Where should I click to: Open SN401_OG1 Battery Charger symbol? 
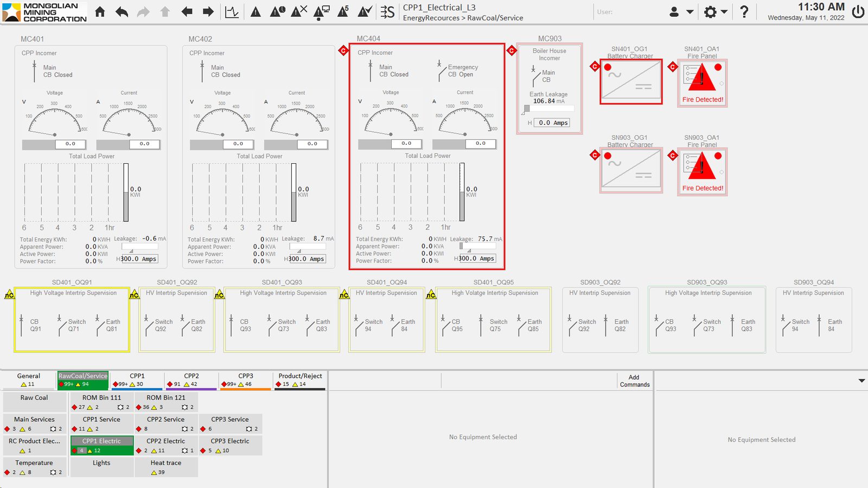click(631, 82)
